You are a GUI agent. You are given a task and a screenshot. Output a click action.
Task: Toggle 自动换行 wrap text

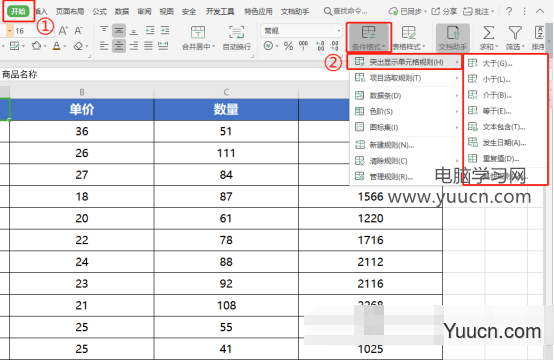pos(236,38)
